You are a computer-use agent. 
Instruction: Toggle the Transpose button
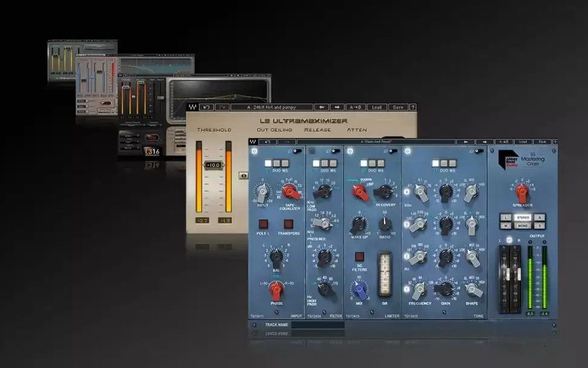(289, 224)
